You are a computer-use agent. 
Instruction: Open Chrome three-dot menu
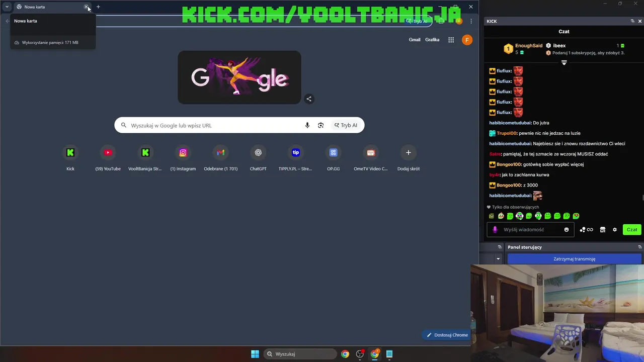coord(471,21)
